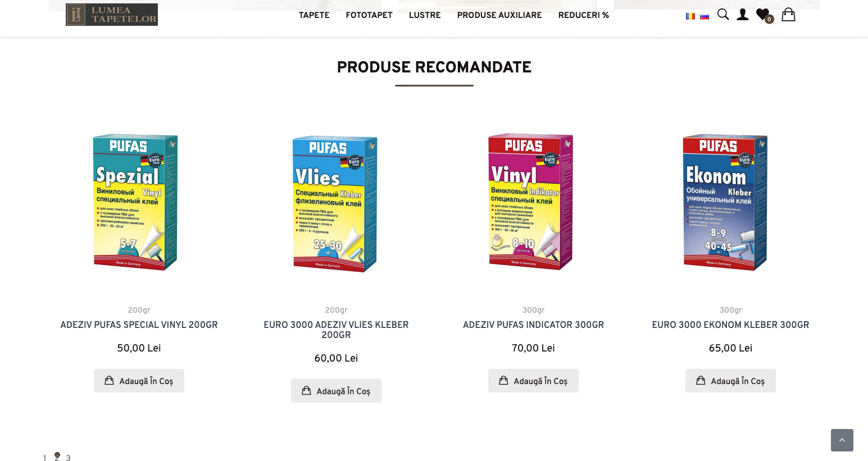This screenshot has height=461, width=868.
Task: Open the wishlist heart icon
Action: coord(764,15)
